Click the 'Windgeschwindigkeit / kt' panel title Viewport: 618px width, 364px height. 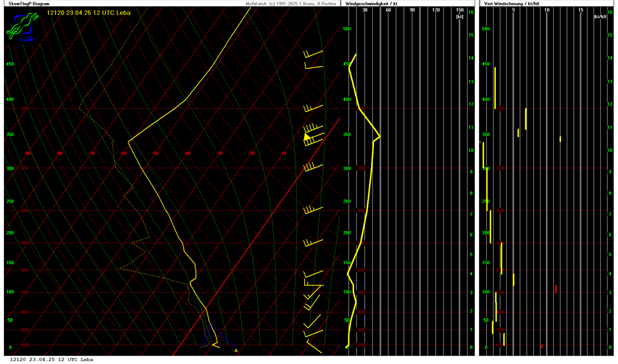[372, 4]
